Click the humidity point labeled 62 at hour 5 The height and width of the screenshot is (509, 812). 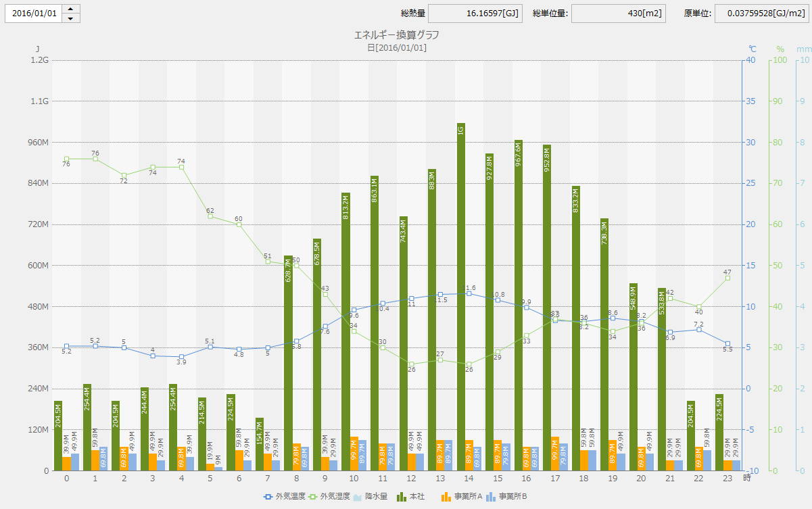pos(210,216)
